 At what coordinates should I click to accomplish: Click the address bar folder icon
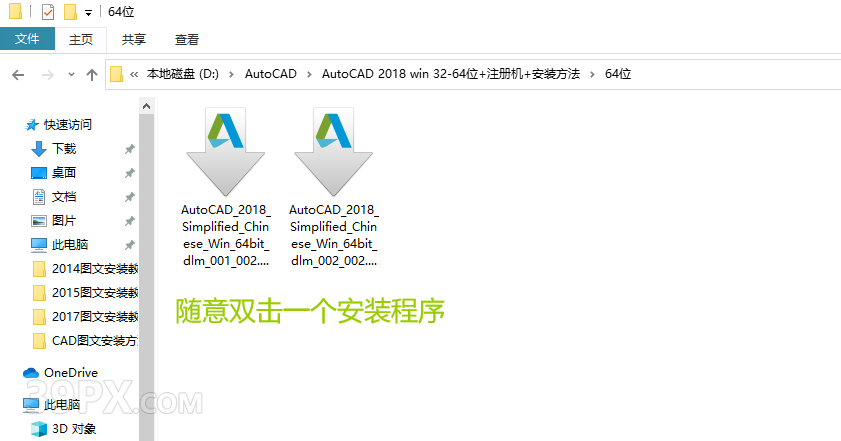(116, 74)
